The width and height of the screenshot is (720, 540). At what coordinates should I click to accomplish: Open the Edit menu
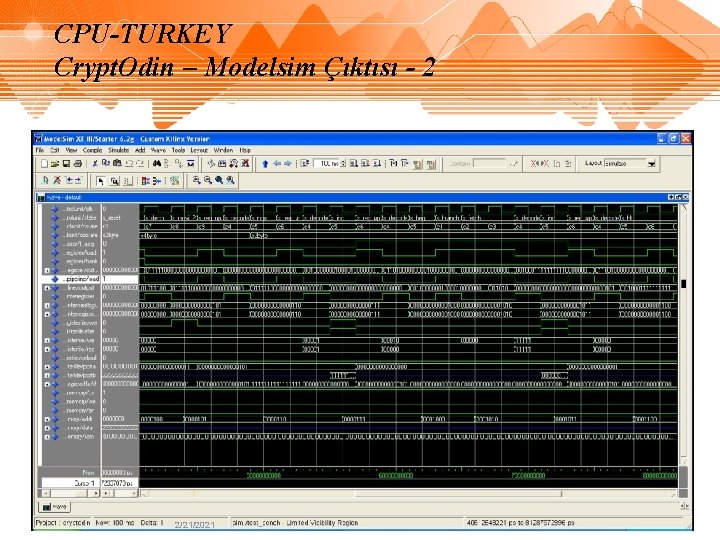[55, 150]
